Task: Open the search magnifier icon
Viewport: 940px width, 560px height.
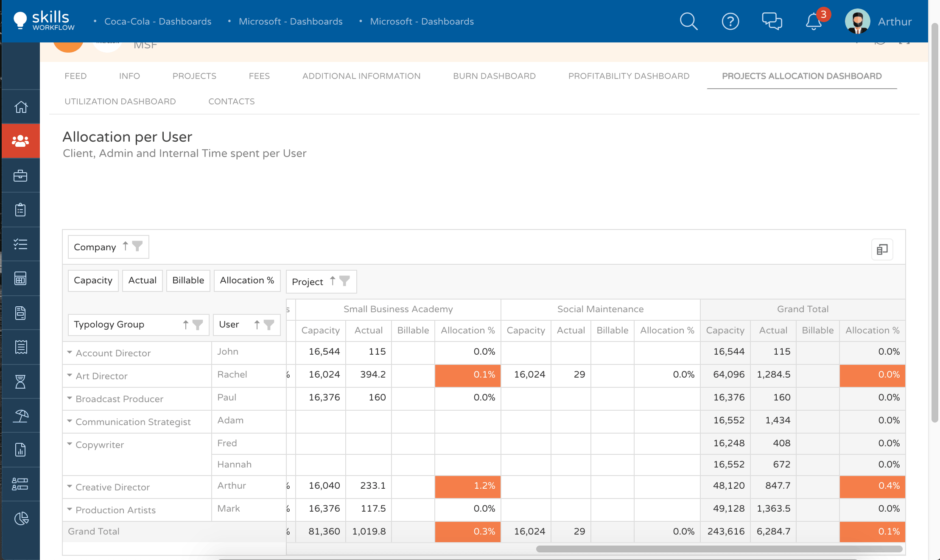Action: pos(688,21)
